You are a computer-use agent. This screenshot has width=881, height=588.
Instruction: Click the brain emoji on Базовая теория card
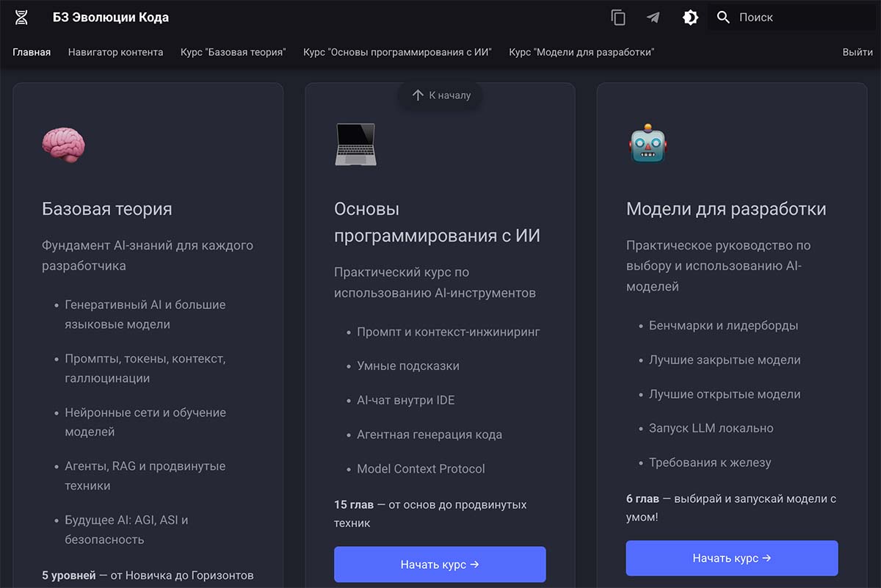click(63, 144)
